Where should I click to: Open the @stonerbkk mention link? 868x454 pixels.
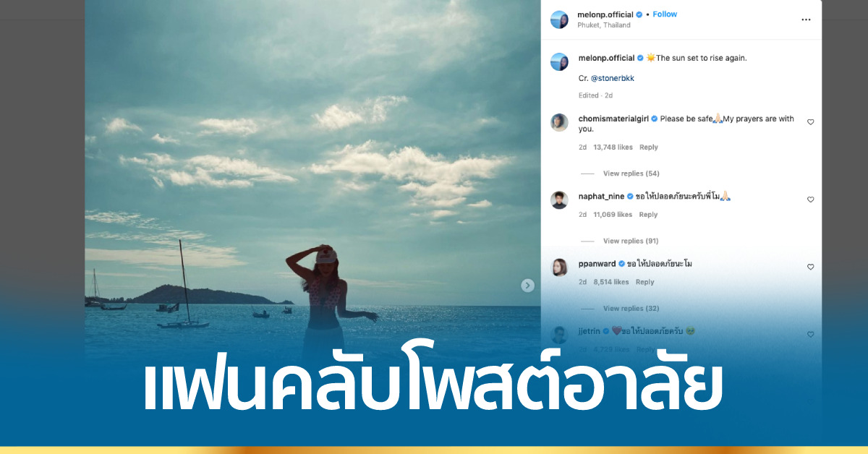coord(613,78)
